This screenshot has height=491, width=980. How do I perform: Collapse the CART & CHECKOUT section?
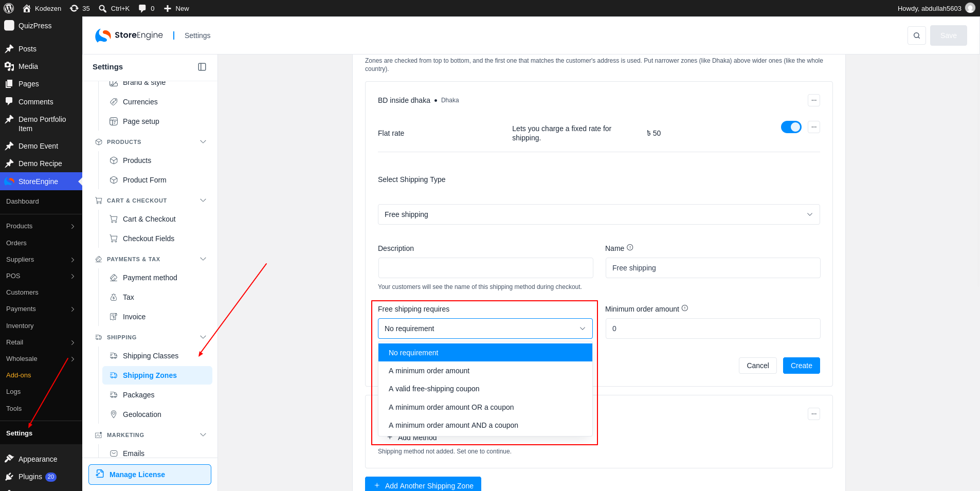203,201
